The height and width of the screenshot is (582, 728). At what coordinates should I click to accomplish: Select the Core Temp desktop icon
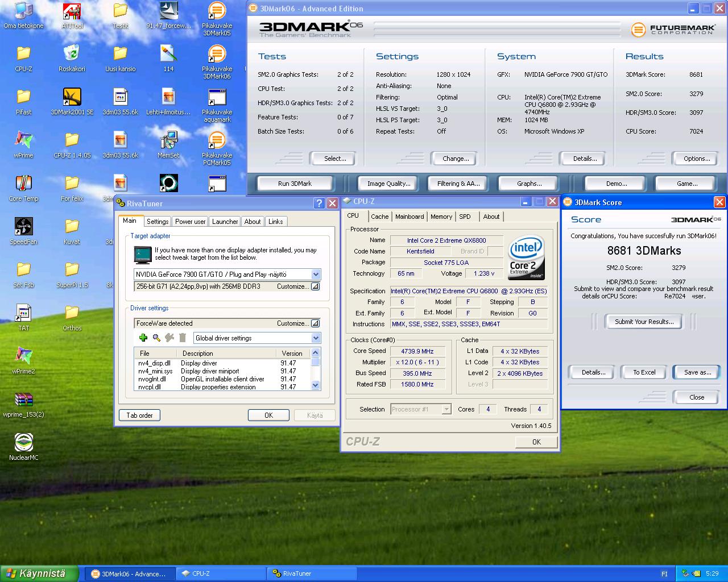23,188
